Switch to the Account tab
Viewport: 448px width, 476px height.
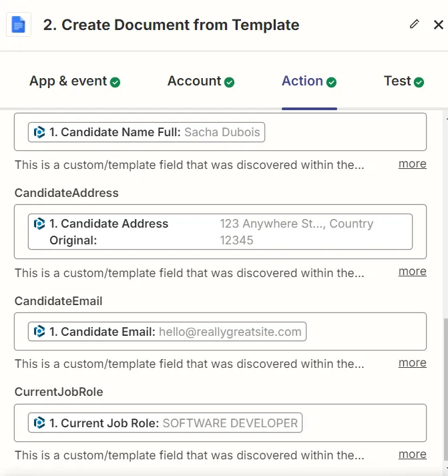pos(200,81)
